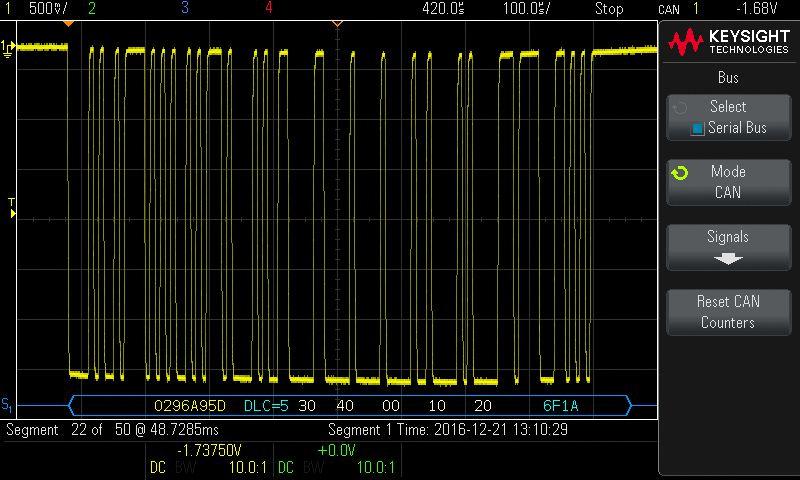
Task: Click the center time reference triangle at top
Action: 336,22
